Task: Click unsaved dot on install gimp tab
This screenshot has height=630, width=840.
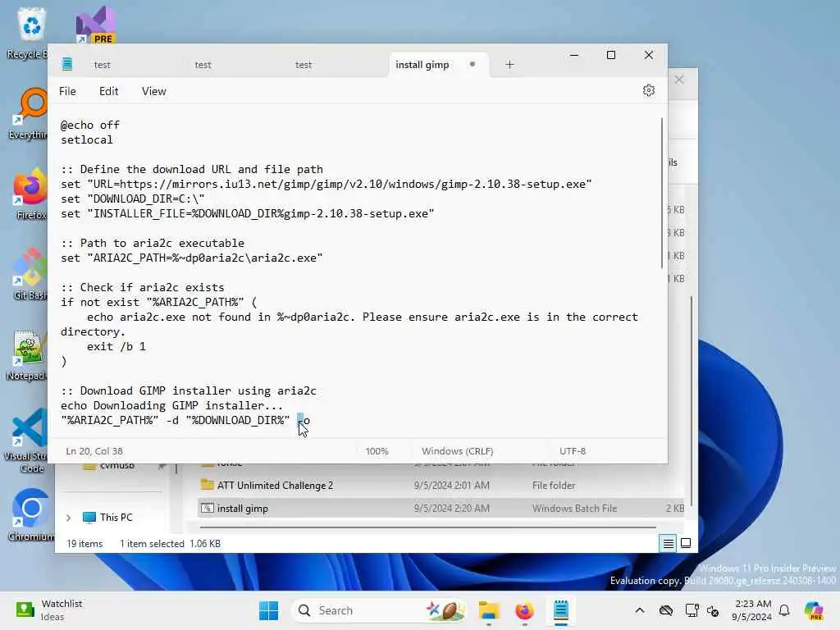Action: point(472,64)
